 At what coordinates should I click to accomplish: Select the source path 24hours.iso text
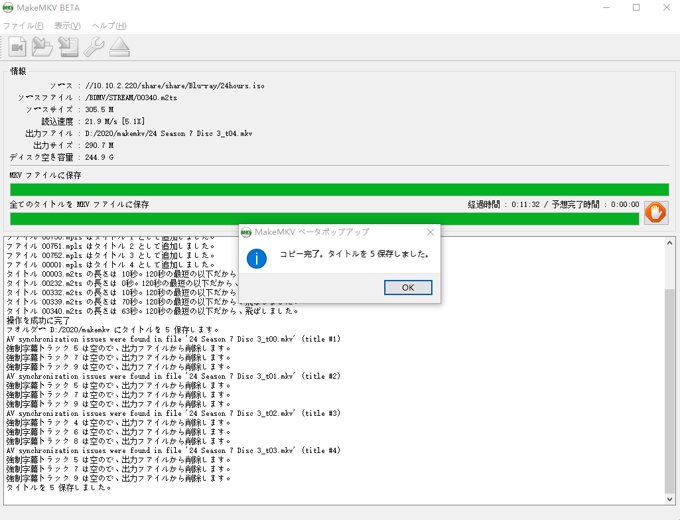(175, 85)
